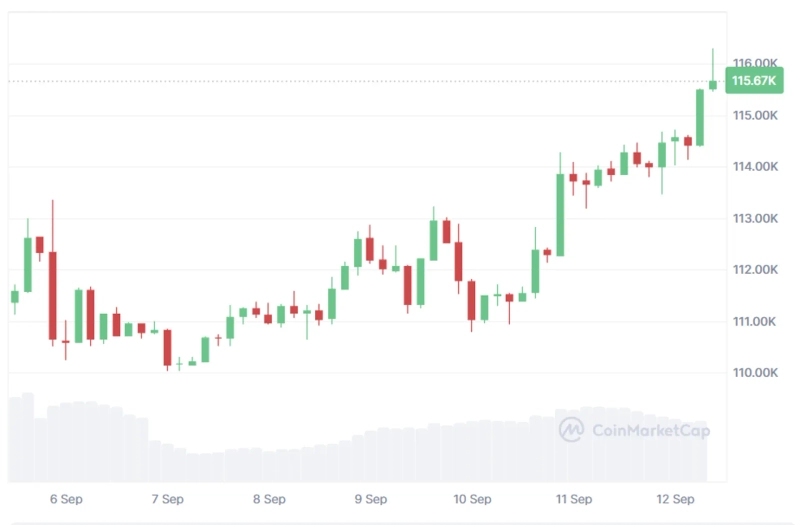Click the 110.00K price axis label

(755, 373)
